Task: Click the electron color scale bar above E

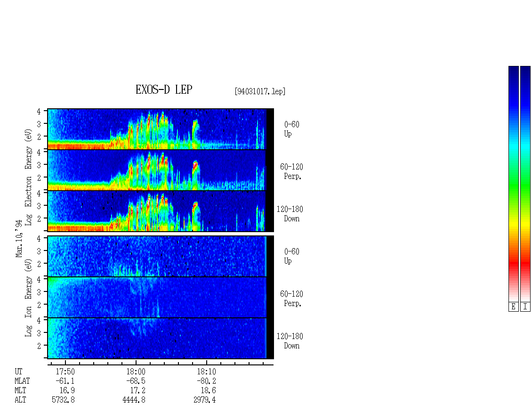Action: 513,184
